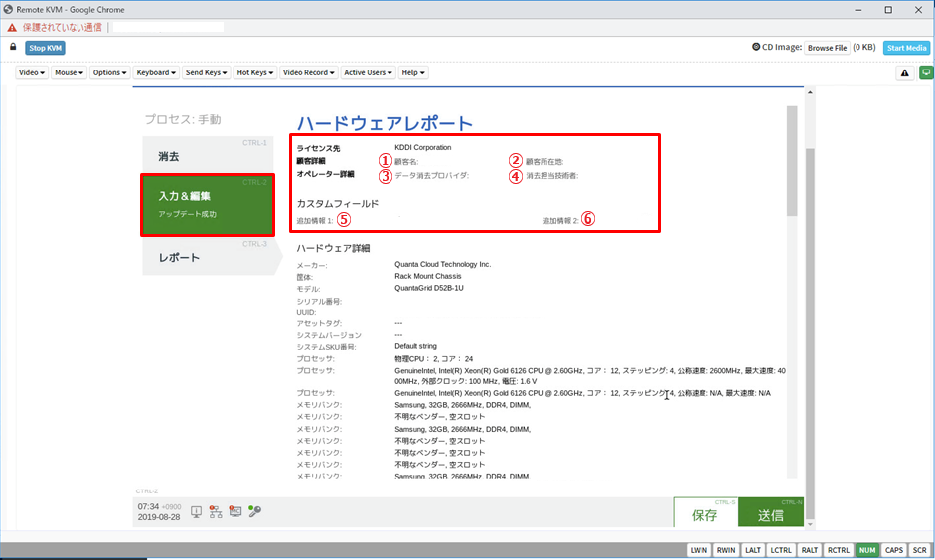
Task: Open the Video Record dropdown
Action: click(308, 72)
